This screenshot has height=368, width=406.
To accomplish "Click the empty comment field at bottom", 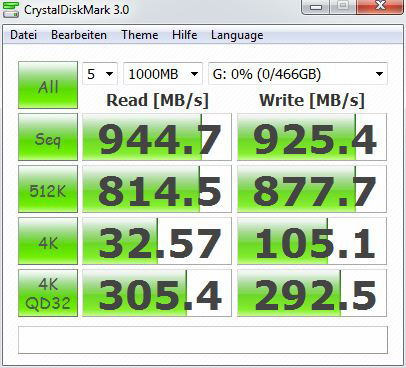I will [203, 340].
